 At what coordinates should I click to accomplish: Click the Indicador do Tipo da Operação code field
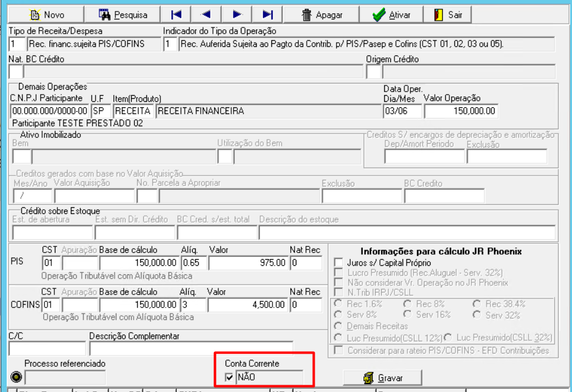170,44
